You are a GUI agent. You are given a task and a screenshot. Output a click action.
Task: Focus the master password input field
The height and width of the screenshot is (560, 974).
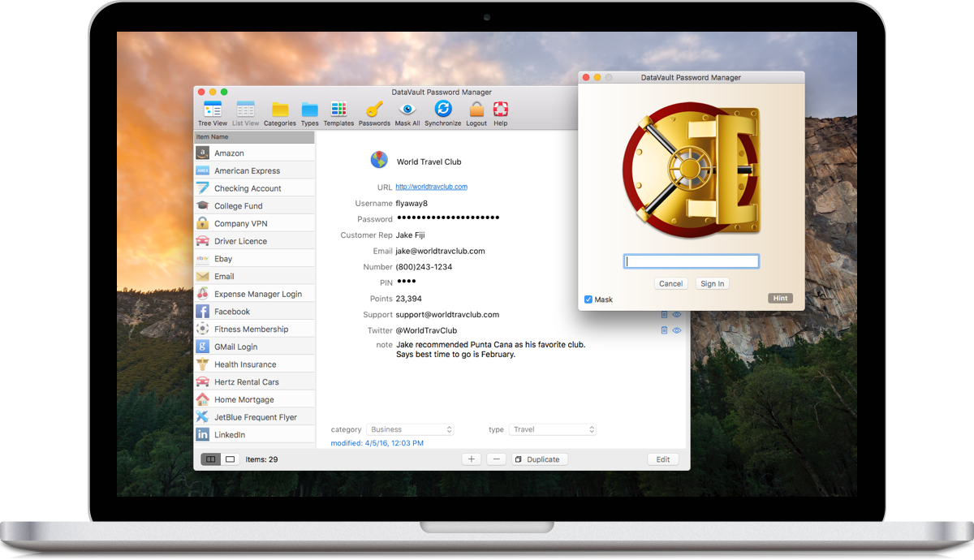692,261
